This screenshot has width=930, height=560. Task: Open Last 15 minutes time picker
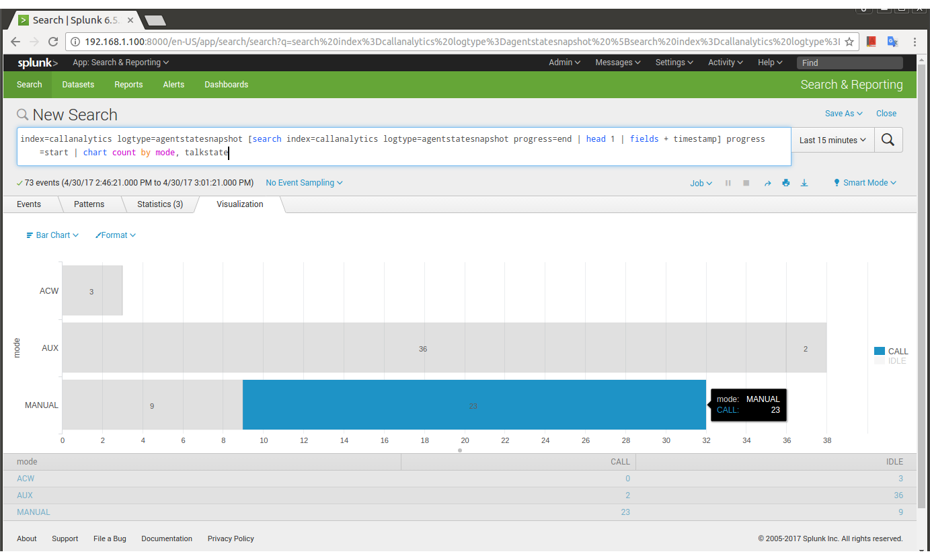pos(832,141)
